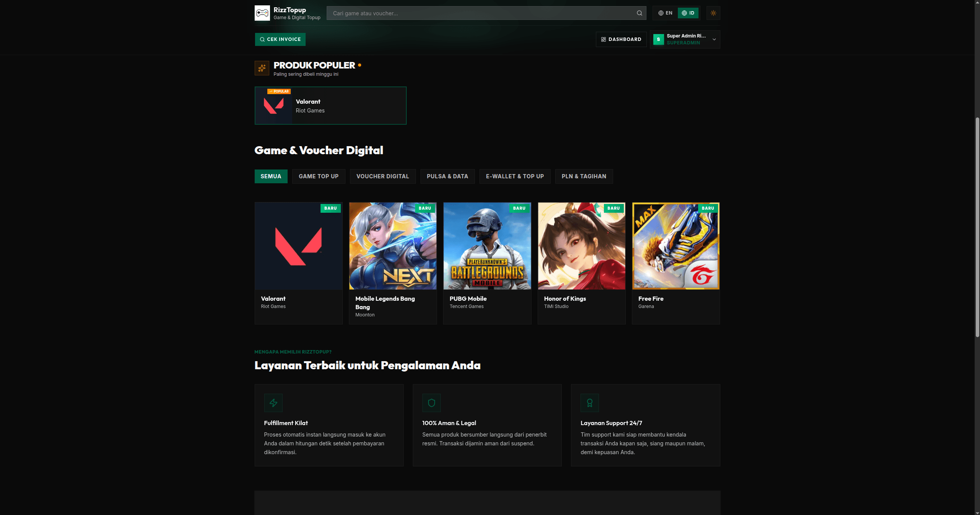
Task: Click the Produk Populer sparkle icon
Action: (x=262, y=68)
